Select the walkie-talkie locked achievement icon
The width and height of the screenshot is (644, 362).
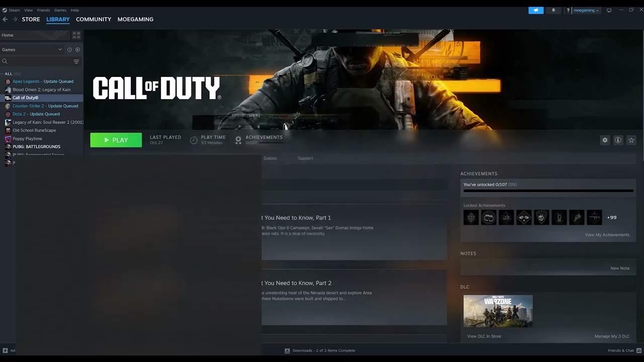[x=559, y=217]
